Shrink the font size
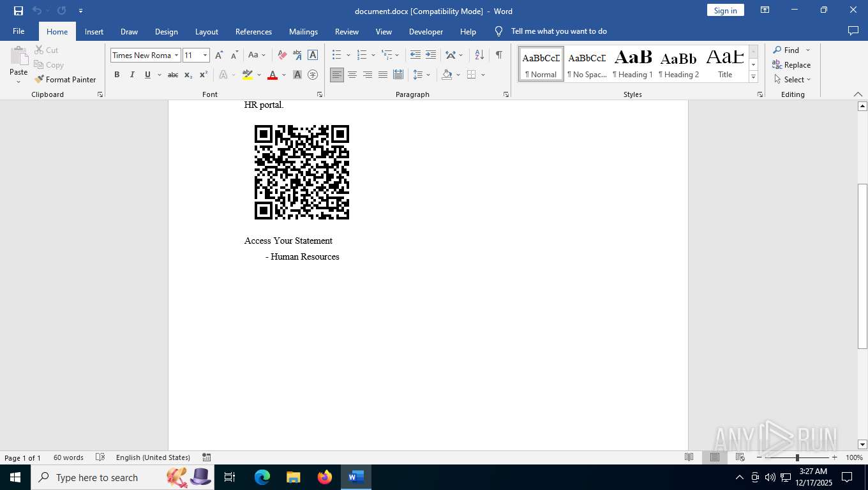This screenshot has height=490, width=868. click(x=235, y=56)
